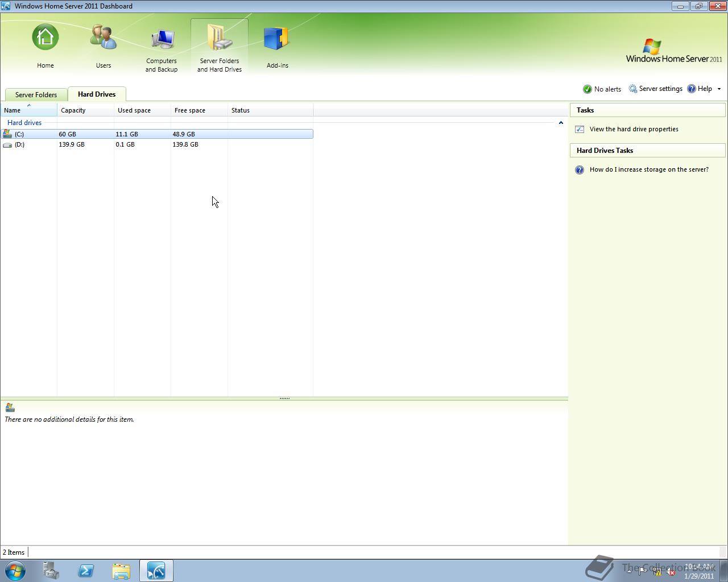Click the C: drive icon
This screenshot has width=728, height=582.
click(x=7, y=134)
